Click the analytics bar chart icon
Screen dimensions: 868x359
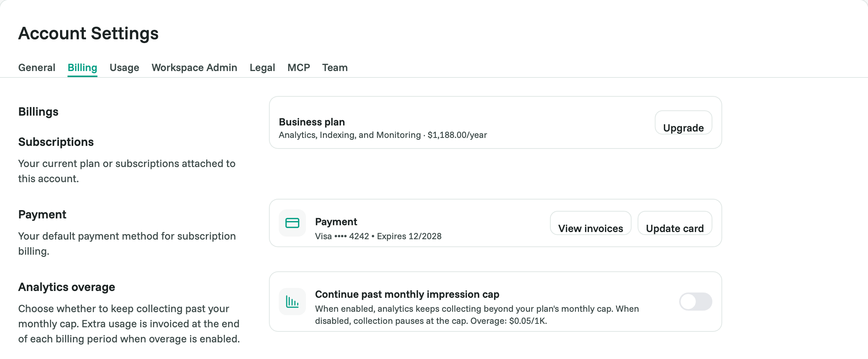292,302
